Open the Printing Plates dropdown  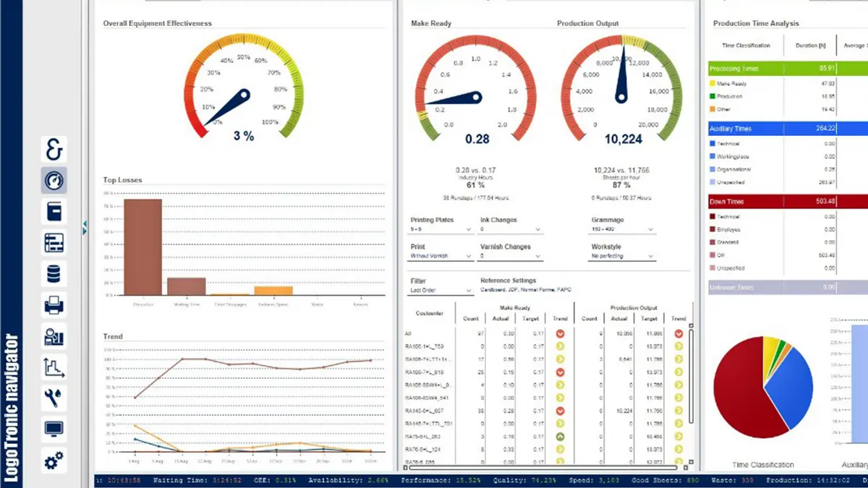coord(441,229)
